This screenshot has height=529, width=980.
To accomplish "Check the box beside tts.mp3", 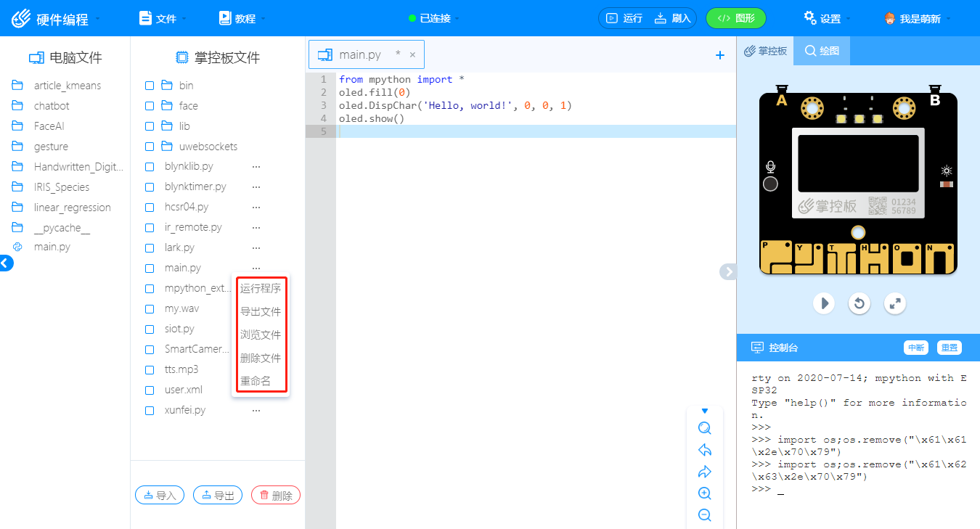I will point(150,370).
